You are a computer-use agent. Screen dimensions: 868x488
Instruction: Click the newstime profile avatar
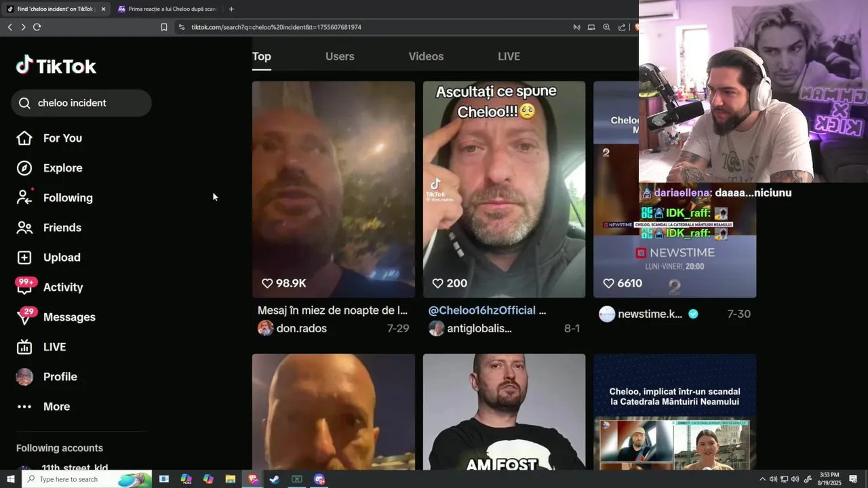(607, 314)
